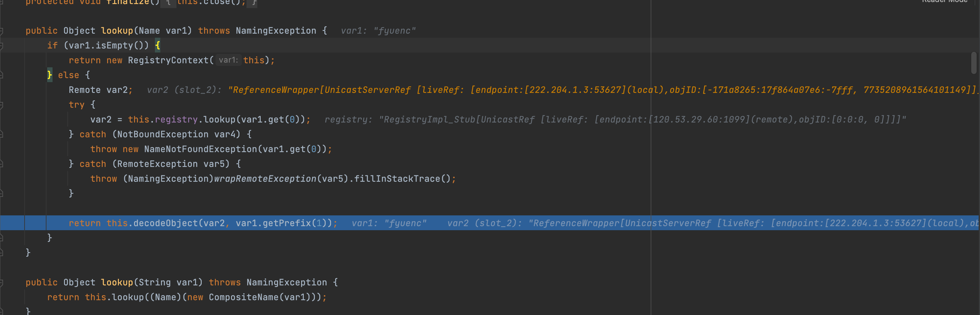980x315 pixels.
Task: Collapse the lookup(Name var1) method fold marker
Action: pos(2,31)
